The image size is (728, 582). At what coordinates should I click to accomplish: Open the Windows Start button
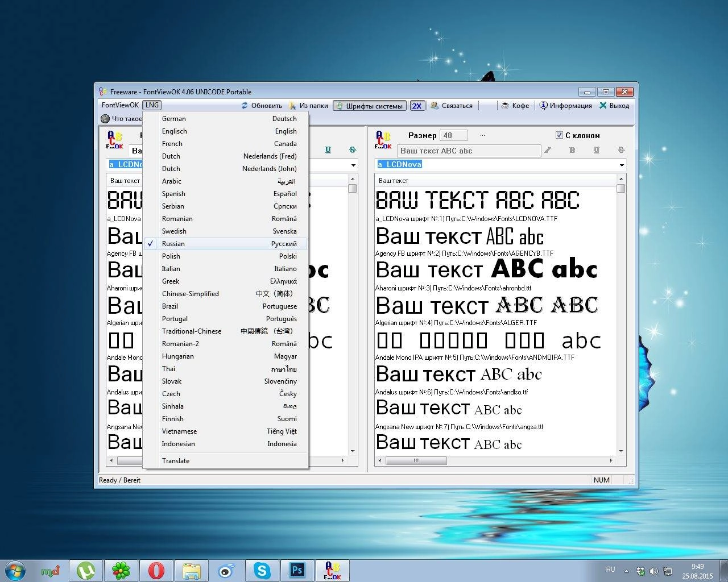(16, 571)
